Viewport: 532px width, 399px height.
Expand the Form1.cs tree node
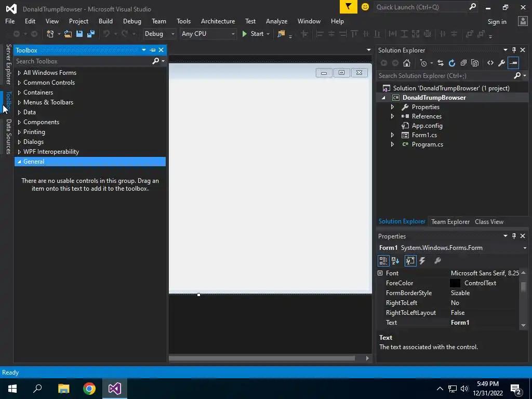point(392,135)
